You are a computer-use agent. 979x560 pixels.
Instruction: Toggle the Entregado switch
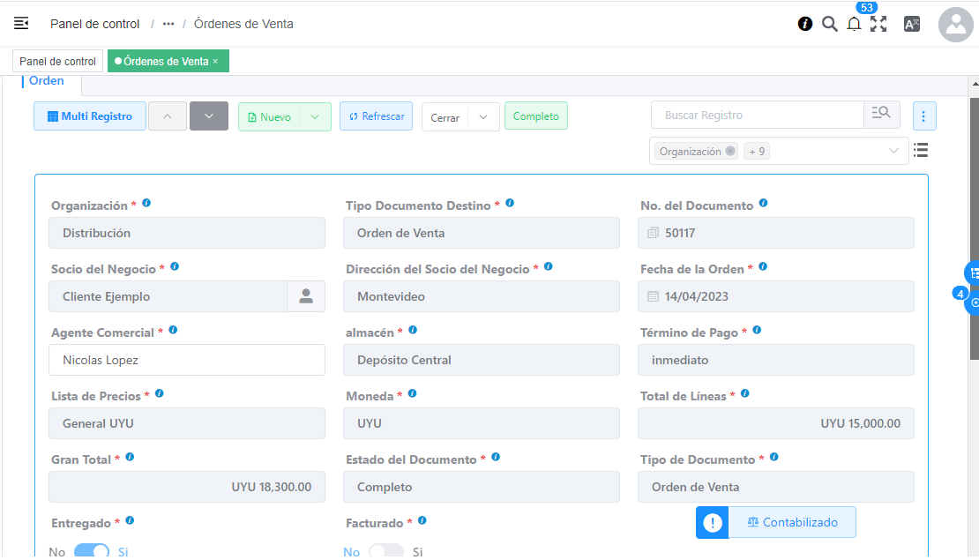(92, 551)
